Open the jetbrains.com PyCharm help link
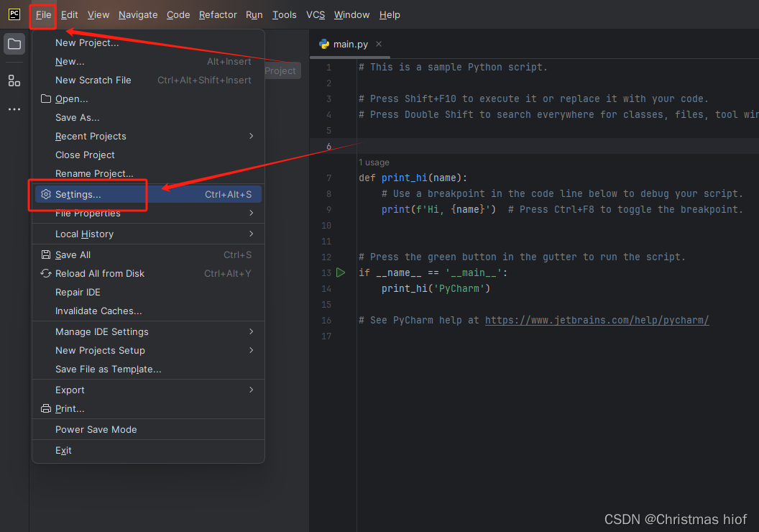Screen dimensions: 759x532 [x=597, y=320]
